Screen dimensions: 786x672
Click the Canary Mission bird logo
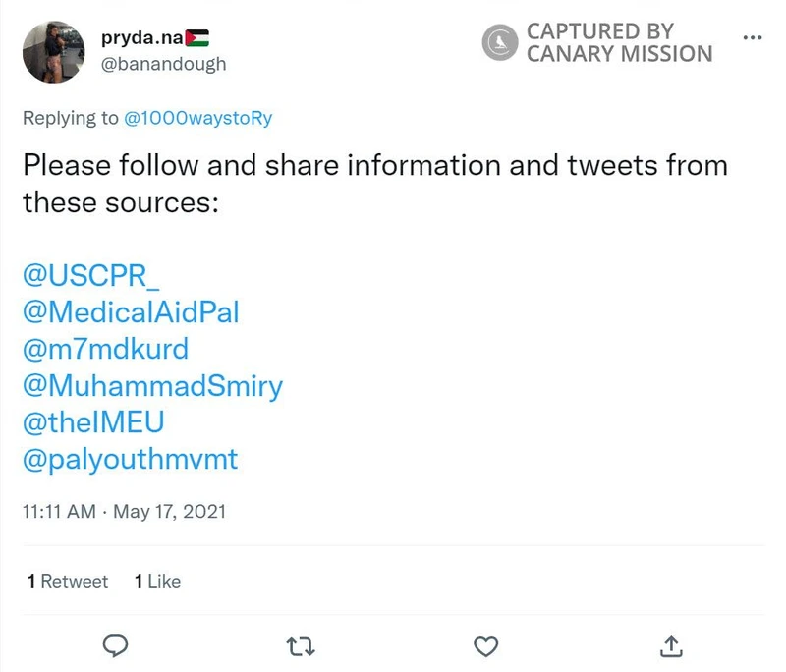[500, 41]
